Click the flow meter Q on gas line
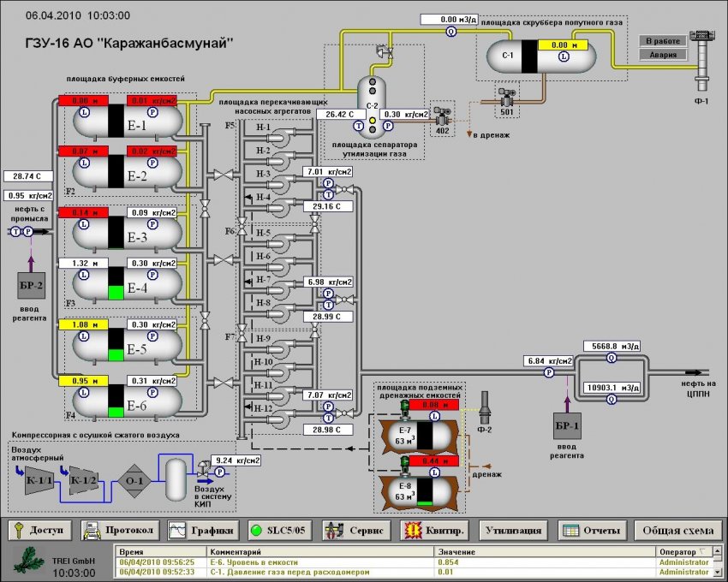This screenshot has height=582, width=728. coord(451,31)
